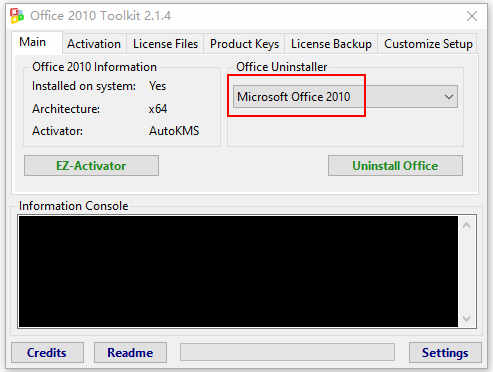The height and width of the screenshot is (372, 493).
Task: Click inside the black Information Console
Action: [238, 271]
